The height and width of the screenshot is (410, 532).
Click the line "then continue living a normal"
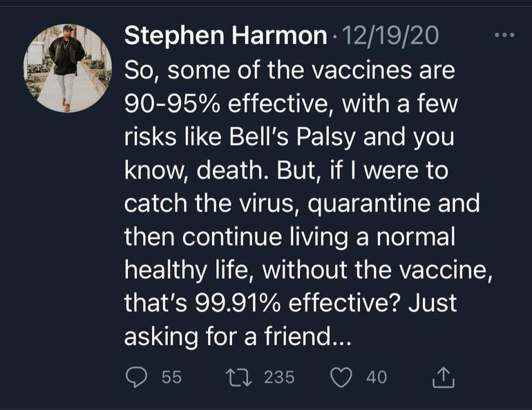(289, 236)
